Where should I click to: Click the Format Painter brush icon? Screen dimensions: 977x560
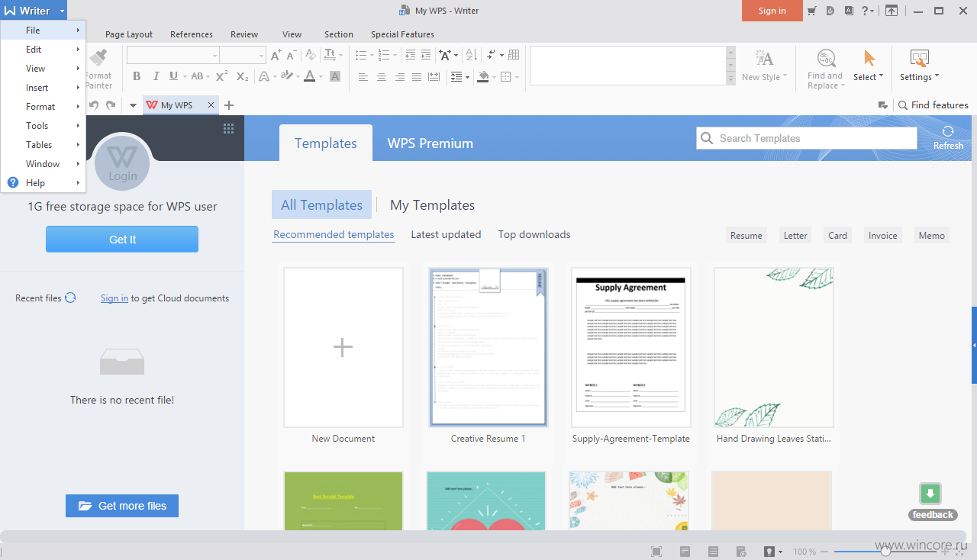[x=98, y=58]
